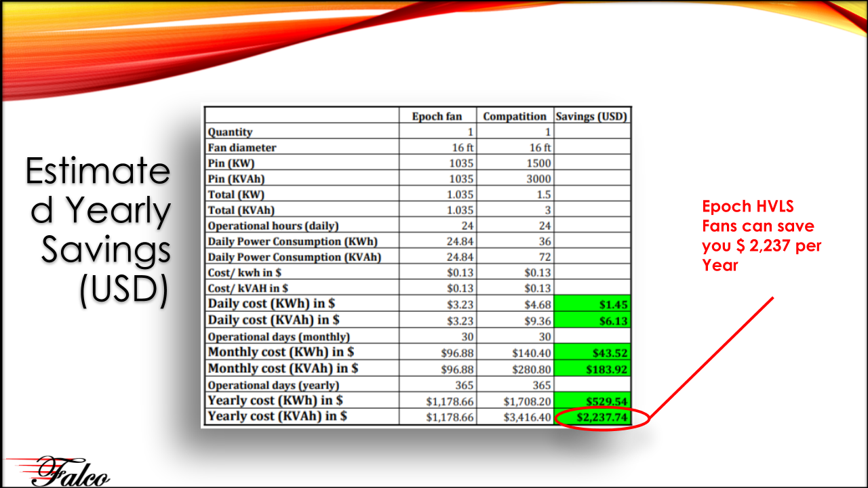Select the 'Compatition' column header
This screenshot has width=868, height=488.
click(x=514, y=117)
